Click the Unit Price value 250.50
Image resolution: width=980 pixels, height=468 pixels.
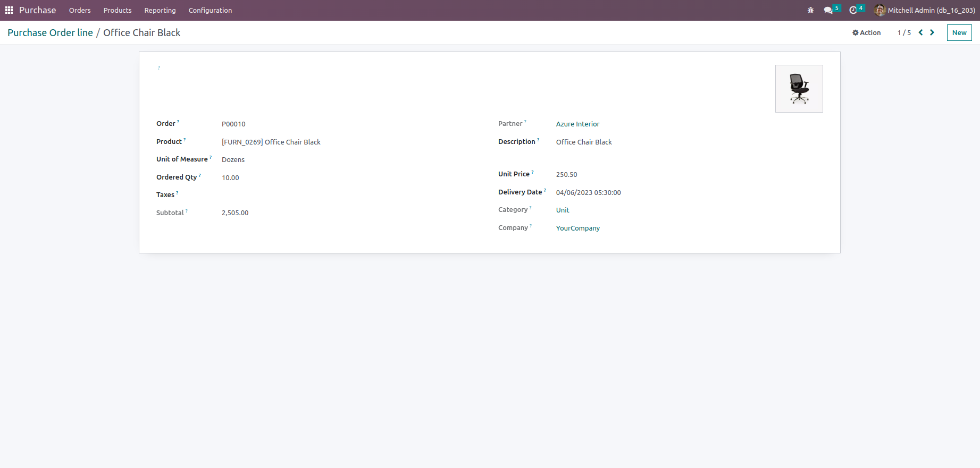pyautogui.click(x=566, y=174)
